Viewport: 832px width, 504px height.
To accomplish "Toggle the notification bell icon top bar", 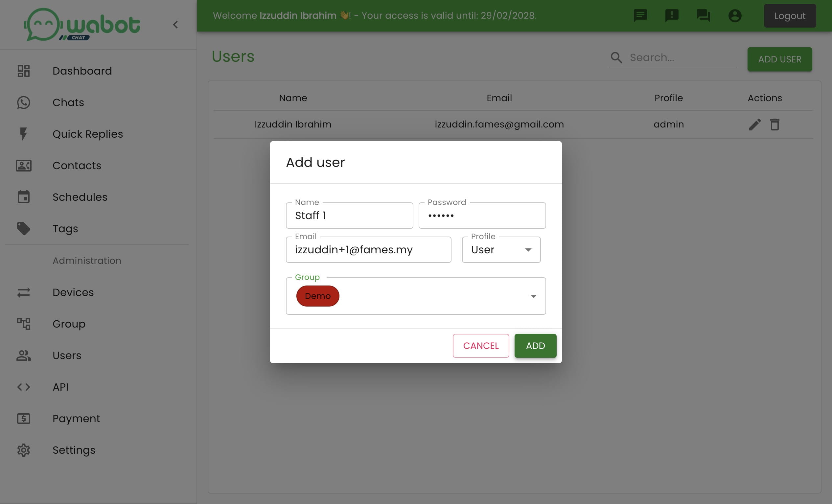I will click(672, 15).
